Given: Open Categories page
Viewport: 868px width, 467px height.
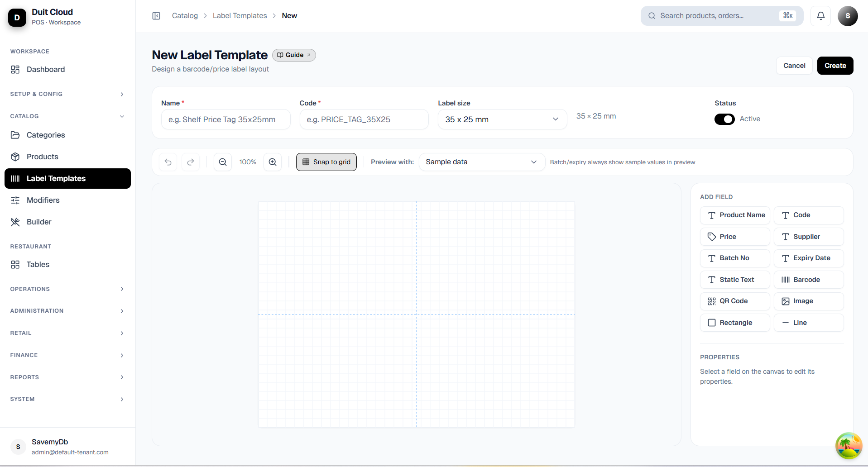Looking at the screenshot, I should coord(67,135).
